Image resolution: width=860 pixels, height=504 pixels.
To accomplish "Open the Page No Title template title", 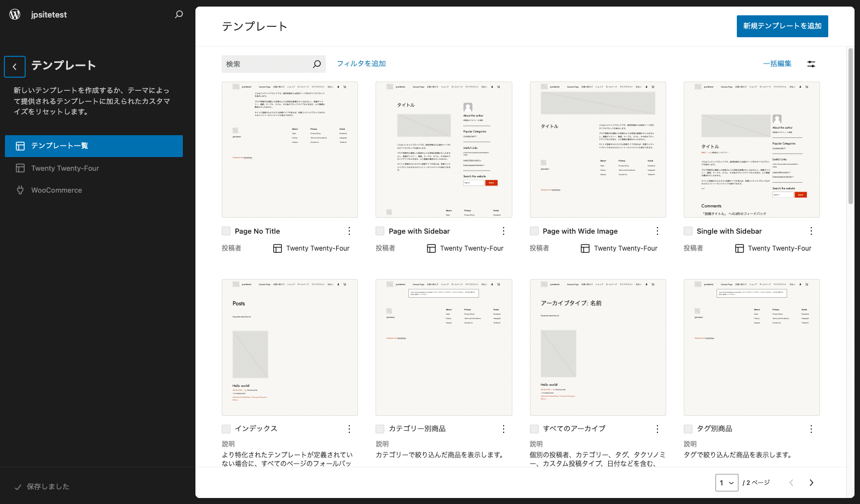I will point(257,231).
